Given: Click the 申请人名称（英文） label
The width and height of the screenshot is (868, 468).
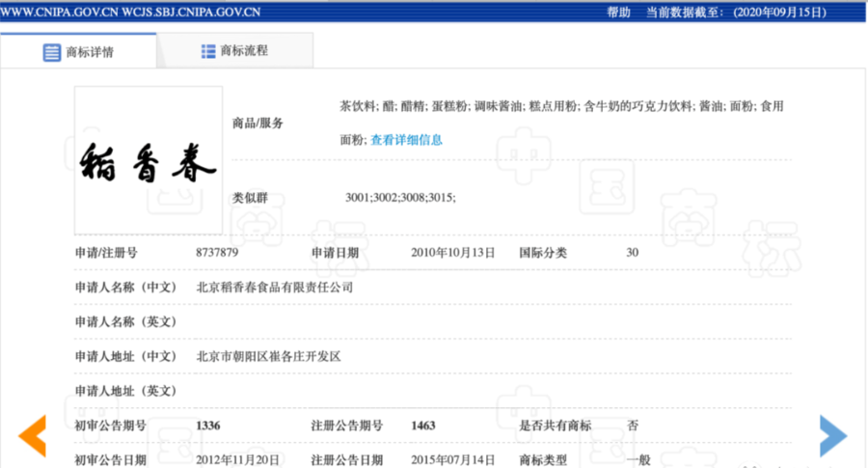Looking at the screenshot, I should pos(125,321).
